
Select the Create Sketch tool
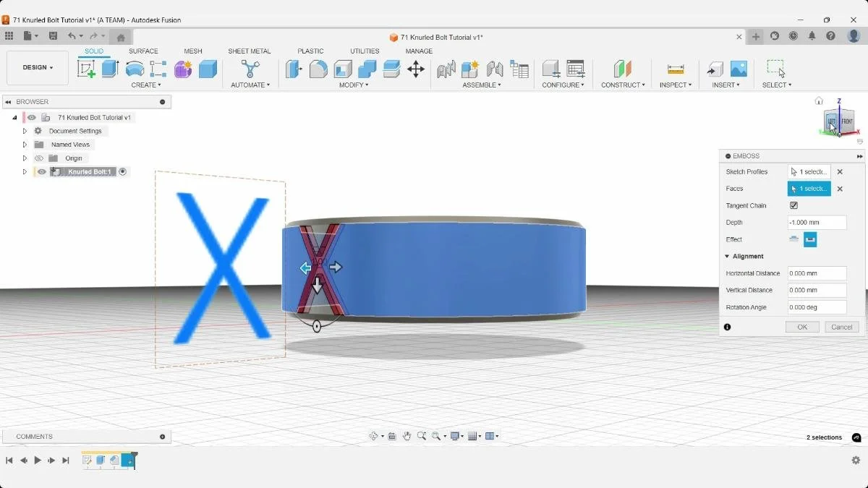tap(86, 69)
